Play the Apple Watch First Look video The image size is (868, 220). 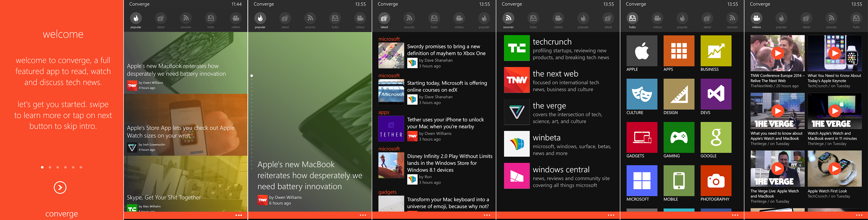click(834, 168)
